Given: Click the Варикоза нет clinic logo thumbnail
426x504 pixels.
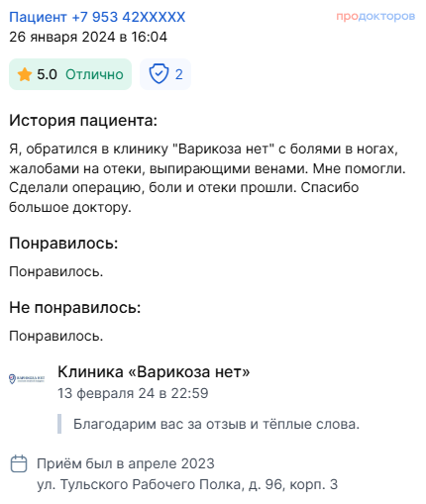Looking at the screenshot, I should click(x=27, y=378).
